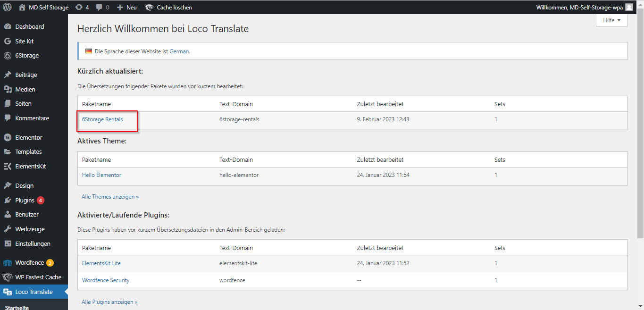
Task: Go to Beiträge in the sidebar
Action: 34,75
